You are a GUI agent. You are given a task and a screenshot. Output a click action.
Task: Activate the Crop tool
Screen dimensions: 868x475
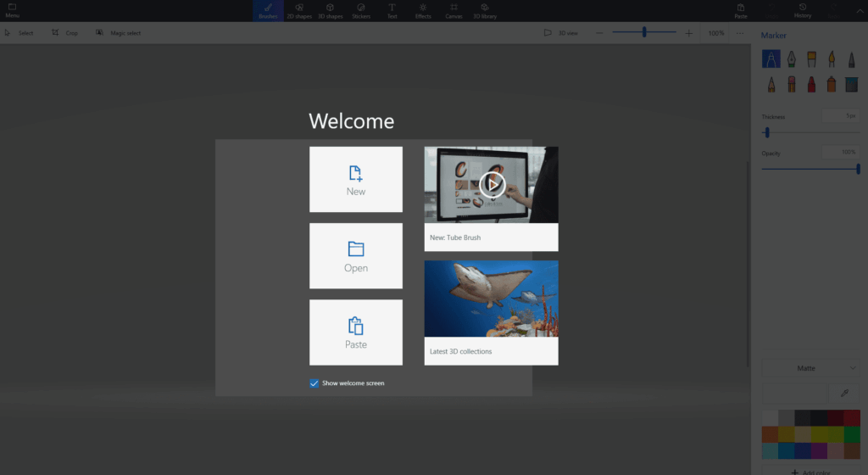tap(64, 33)
